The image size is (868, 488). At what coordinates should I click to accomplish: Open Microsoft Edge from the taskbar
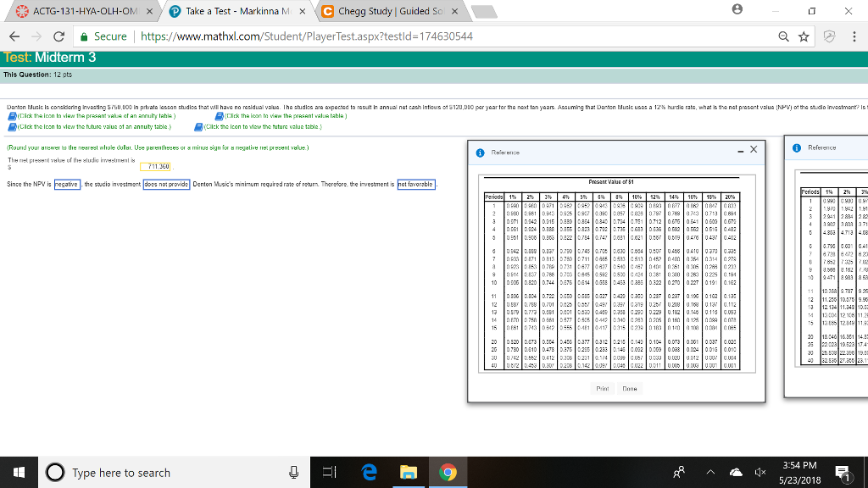tap(369, 473)
